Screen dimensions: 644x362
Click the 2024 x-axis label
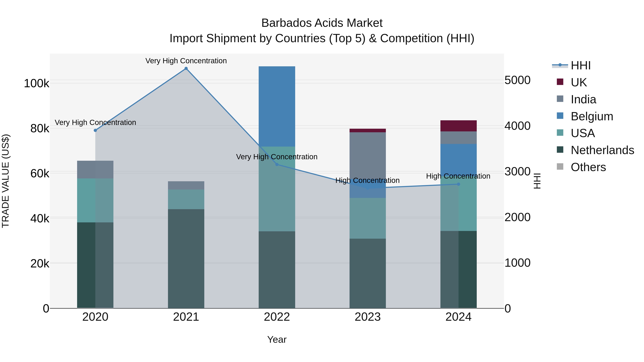tap(458, 317)
